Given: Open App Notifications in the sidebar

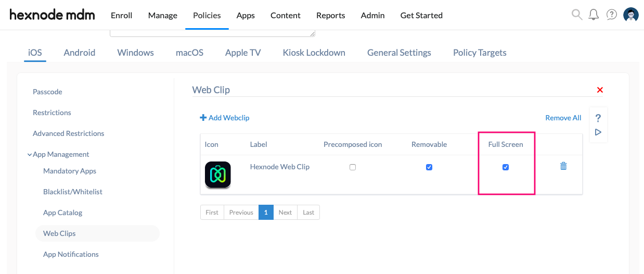Looking at the screenshot, I should (71, 254).
